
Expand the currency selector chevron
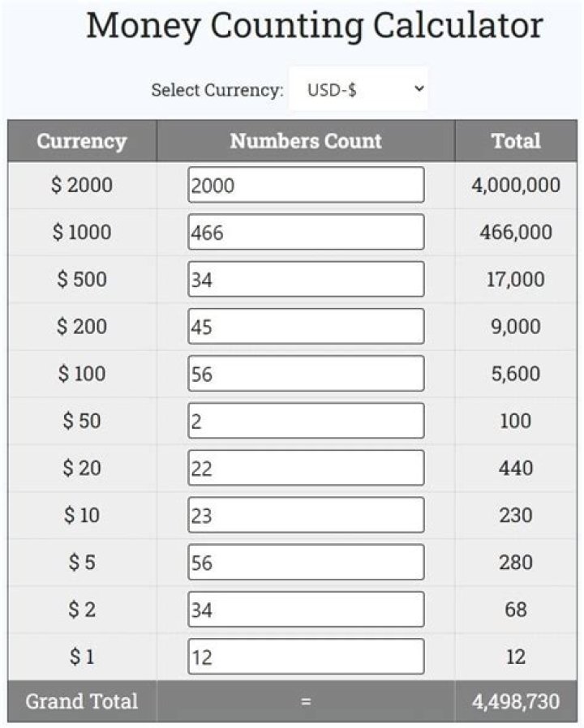[414, 88]
